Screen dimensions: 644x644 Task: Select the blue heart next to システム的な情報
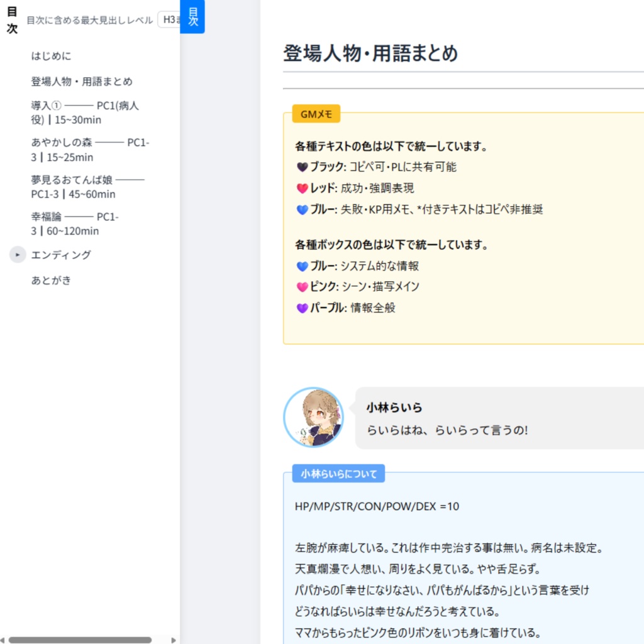point(302,266)
